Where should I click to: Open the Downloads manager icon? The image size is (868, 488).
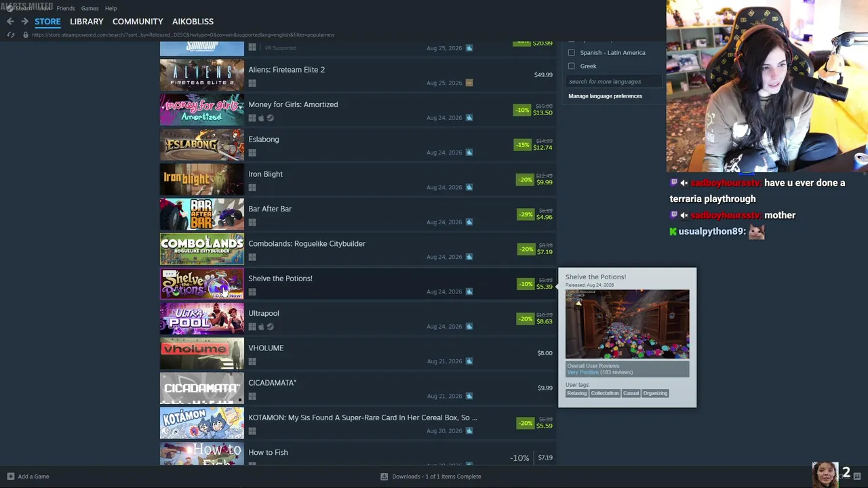[x=384, y=476]
